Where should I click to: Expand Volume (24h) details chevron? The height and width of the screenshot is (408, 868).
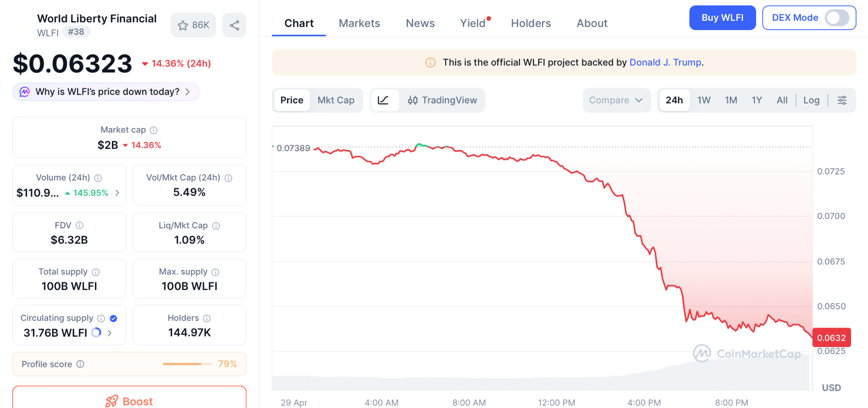coord(117,193)
